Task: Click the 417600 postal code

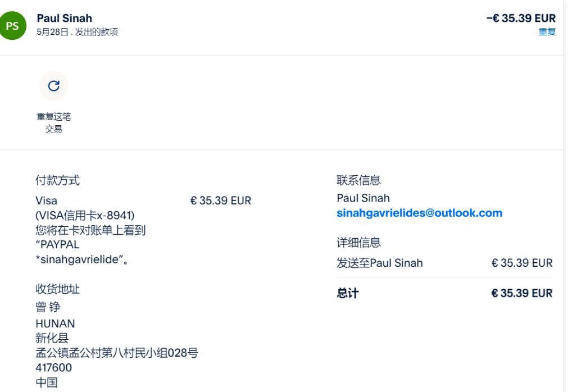Action: point(53,368)
